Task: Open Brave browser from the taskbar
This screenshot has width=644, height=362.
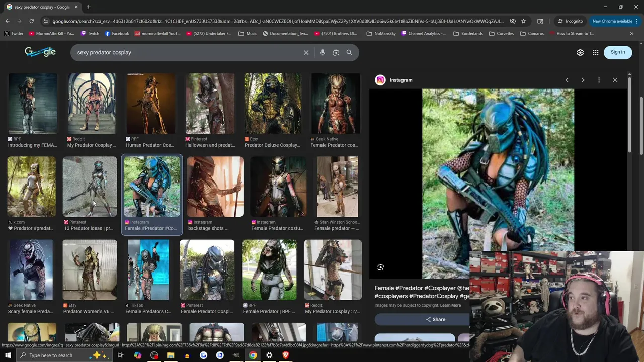Action: coord(285,355)
